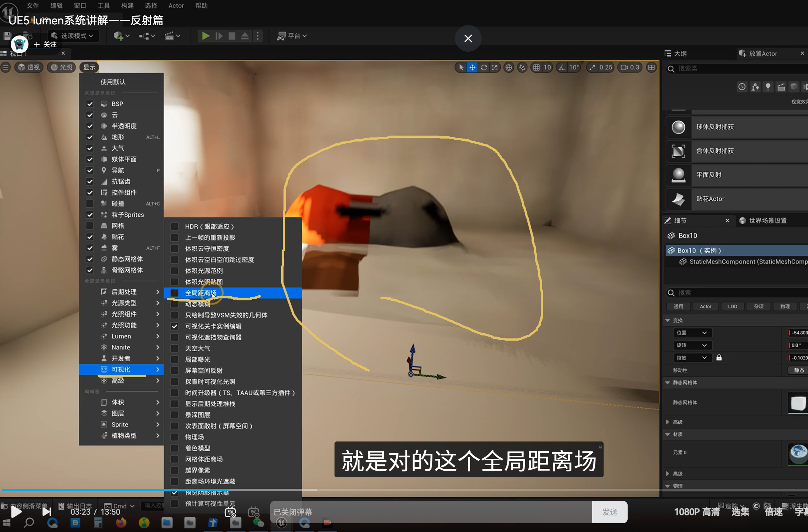Screen dimensions: 808x532
Task: Click the viewport layout maximize icon
Action: (652, 67)
